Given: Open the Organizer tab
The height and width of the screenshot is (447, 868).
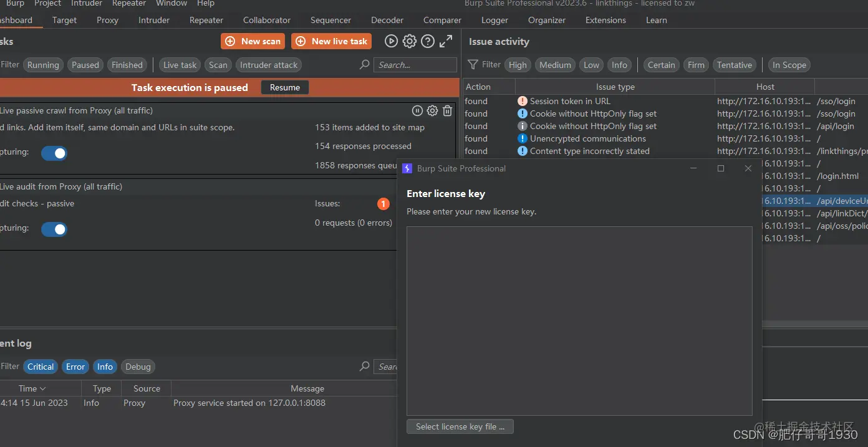Looking at the screenshot, I should click(547, 20).
